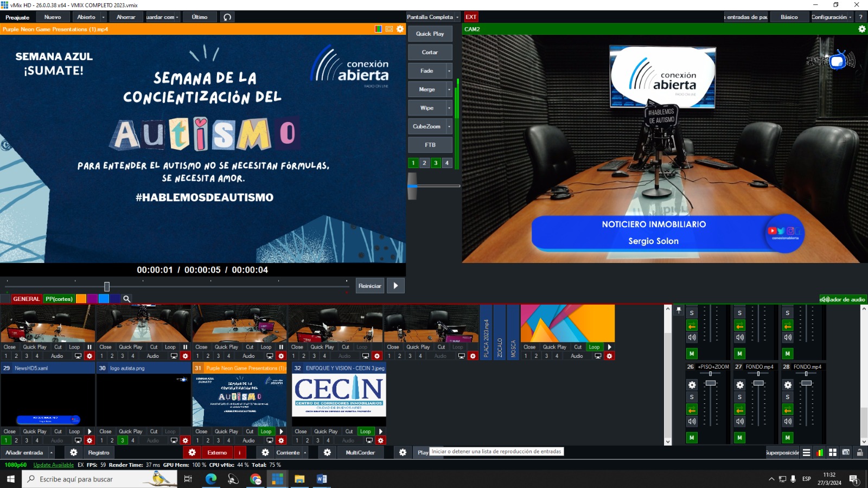Open Output (CAM2) settings gear icon
Viewport: 868px width, 488px height.
point(861,29)
